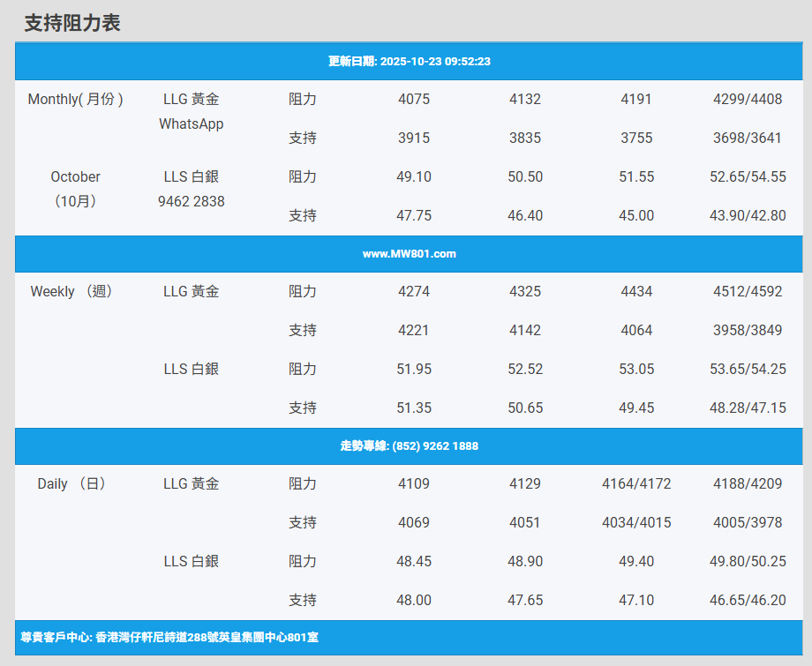Viewport: 812px width, 666px height.
Task: Click daily silver support value 46.65/46.20
Action: click(748, 600)
